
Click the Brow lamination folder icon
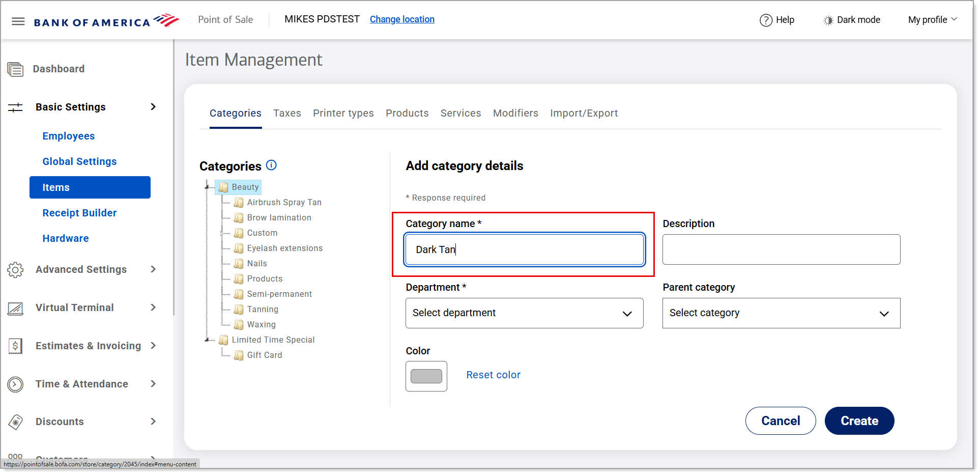(239, 218)
